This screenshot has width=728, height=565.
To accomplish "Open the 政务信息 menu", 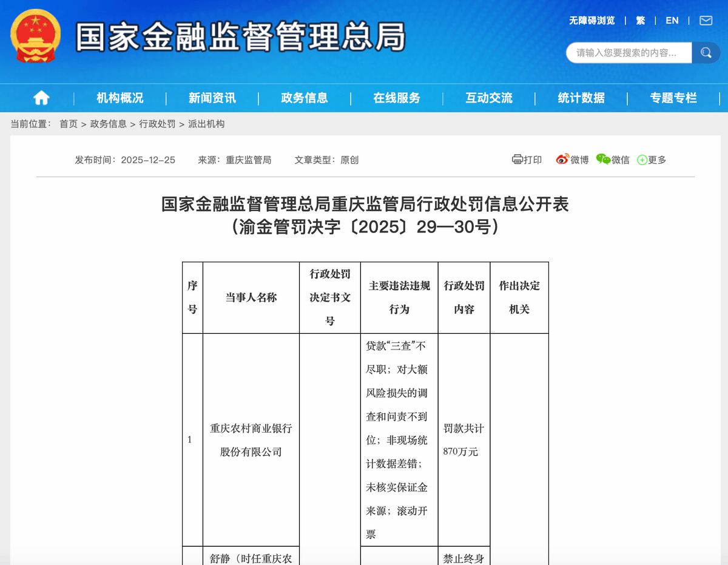I will coord(304,98).
